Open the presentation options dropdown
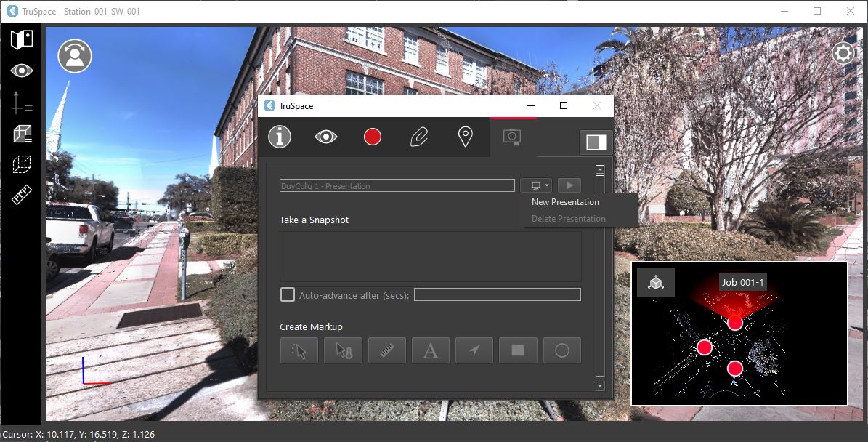Image resolution: width=868 pixels, height=442 pixels. click(537, 185)
